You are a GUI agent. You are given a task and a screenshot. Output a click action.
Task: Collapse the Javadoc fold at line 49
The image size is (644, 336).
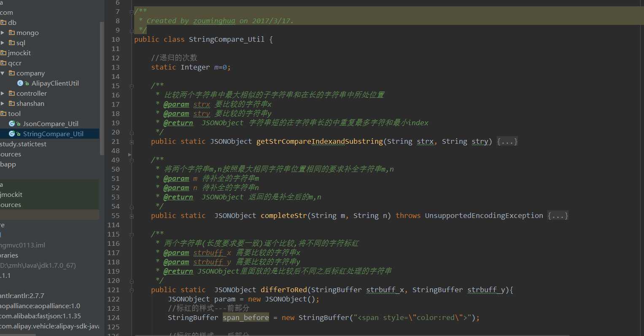click(x=132, y=160)
